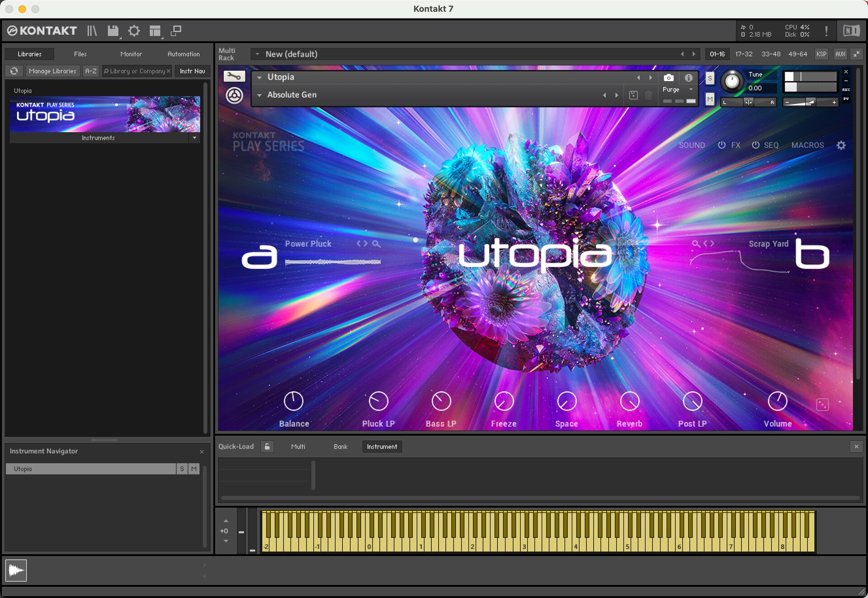Save the Absolute Gen snapshot
Viewport: 868px width, 598px height.
tap(633, 95)
